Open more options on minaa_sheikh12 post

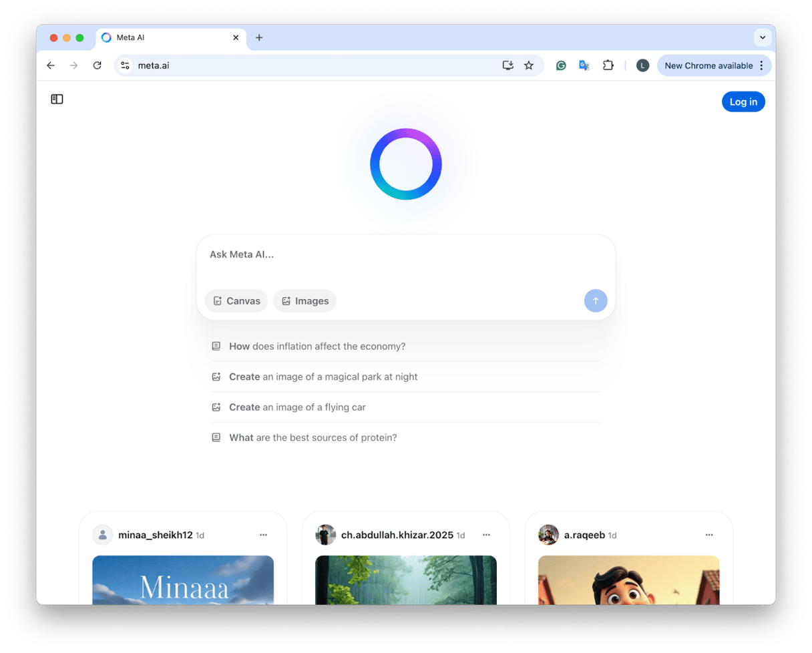263,535
